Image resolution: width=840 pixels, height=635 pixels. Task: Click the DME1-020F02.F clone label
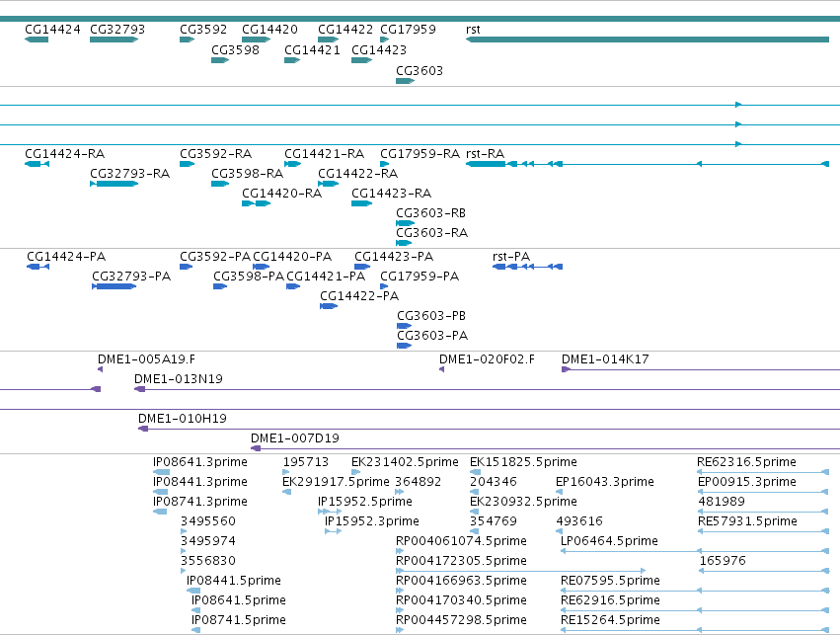point(487,359)
